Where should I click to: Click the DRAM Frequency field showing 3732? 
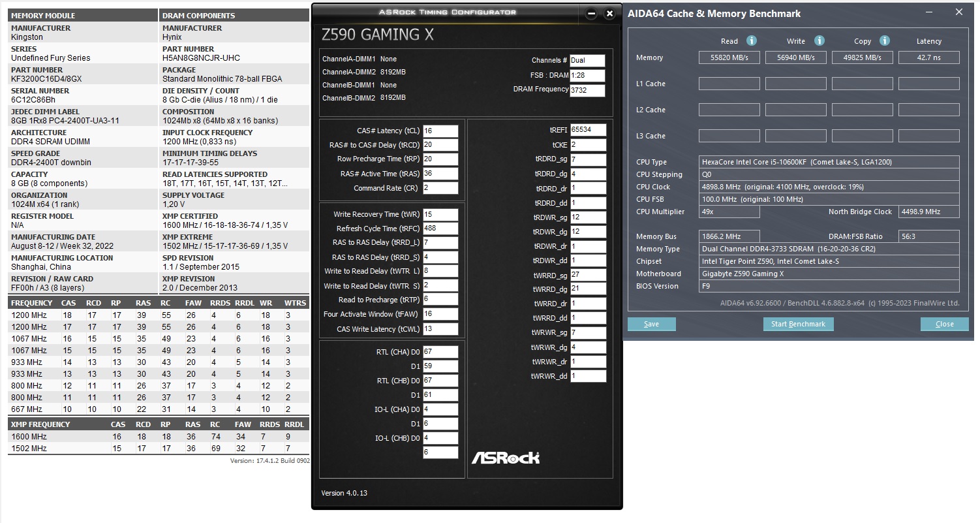coord(587,91)
